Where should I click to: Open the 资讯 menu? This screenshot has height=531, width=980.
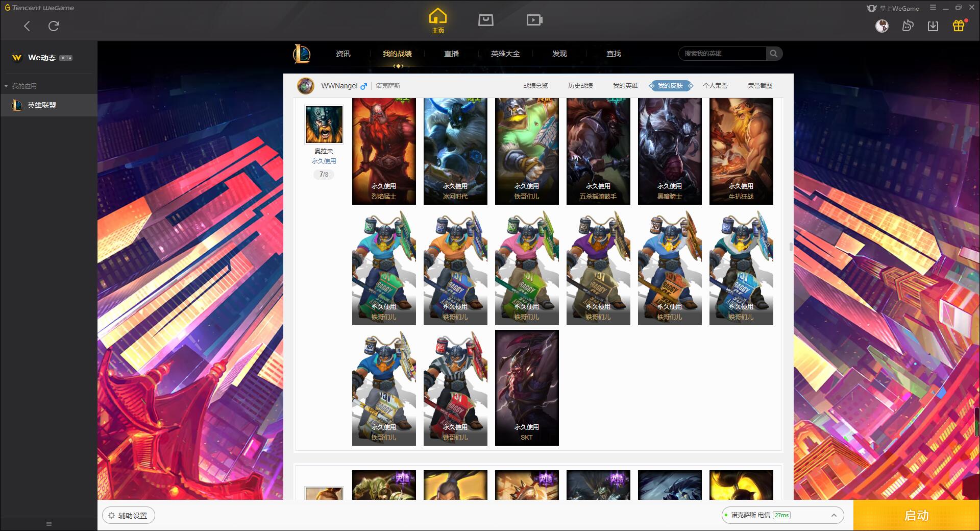pyautogui.click(x=343, y=54)
